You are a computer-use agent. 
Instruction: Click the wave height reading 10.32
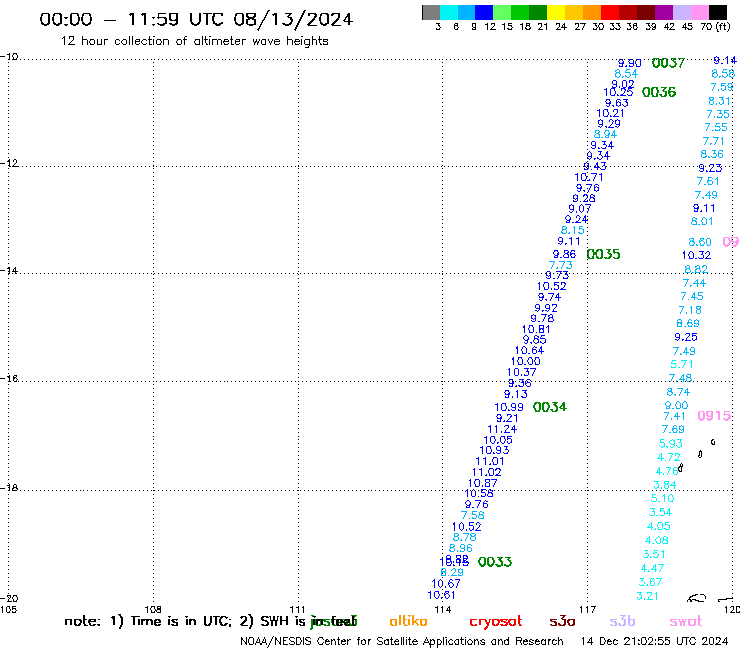pyautogui.click(x=696, y=255)
